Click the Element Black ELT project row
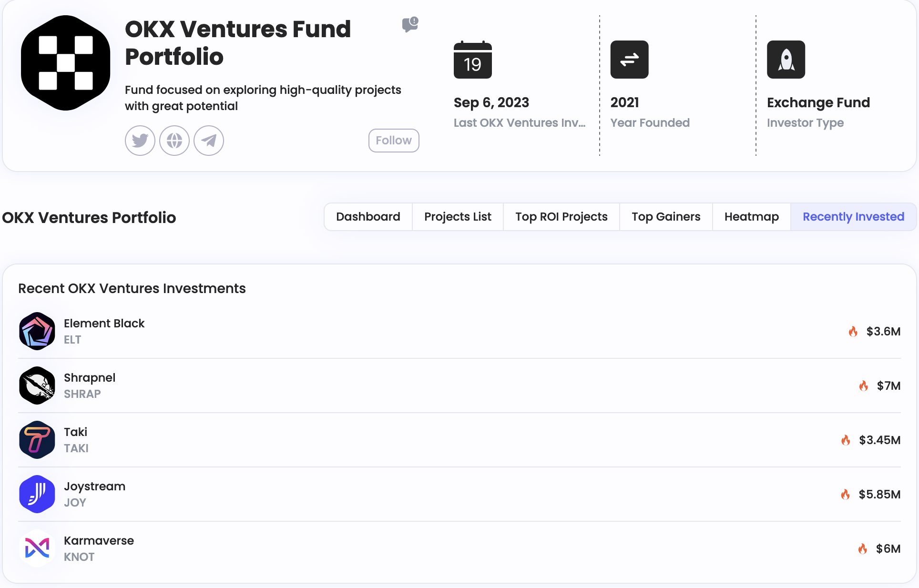The height and width of the screenshot is (588, 919). [459, 331]
